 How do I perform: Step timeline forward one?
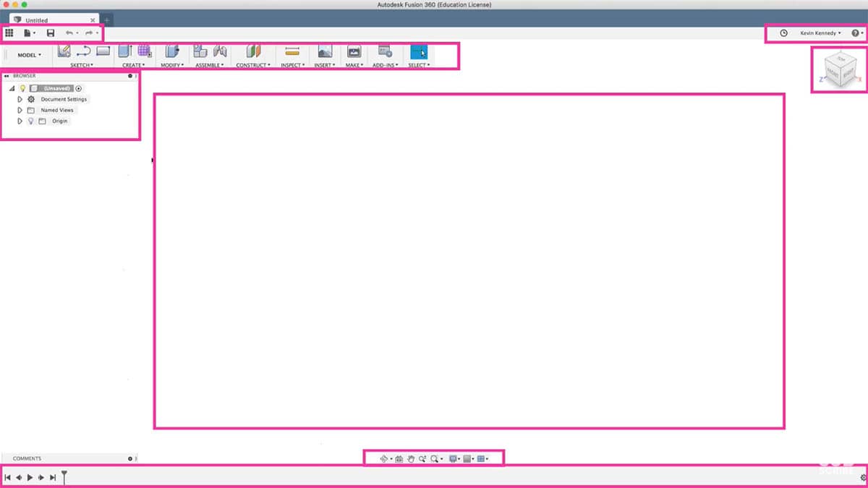41,477
